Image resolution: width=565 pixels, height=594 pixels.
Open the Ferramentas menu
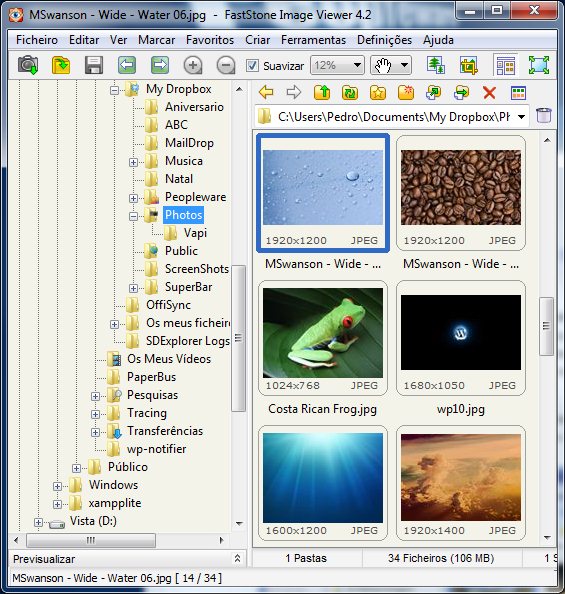point(313,40)
